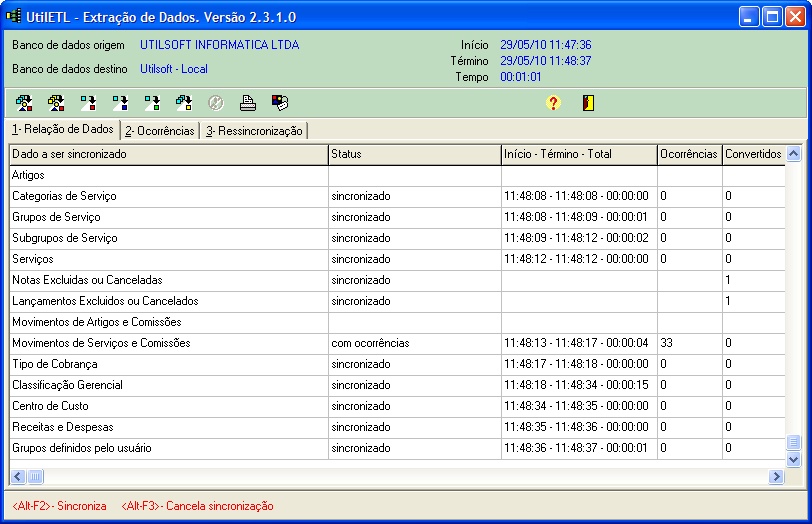Select the Lançamentos Excluidos ou Cancelados row
This screenshot has height=524, width=812.
[397, 301]
